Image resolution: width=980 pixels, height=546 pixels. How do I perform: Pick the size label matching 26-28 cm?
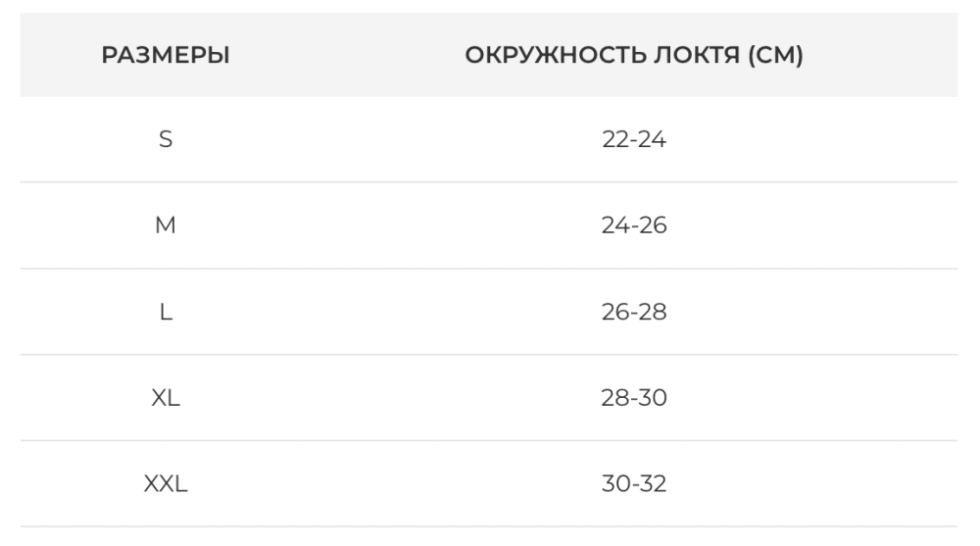click(x=166, y=313)
